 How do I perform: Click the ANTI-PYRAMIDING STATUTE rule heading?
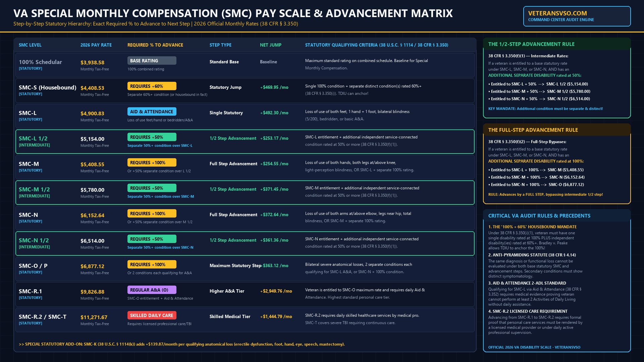[x=532, y=255]
